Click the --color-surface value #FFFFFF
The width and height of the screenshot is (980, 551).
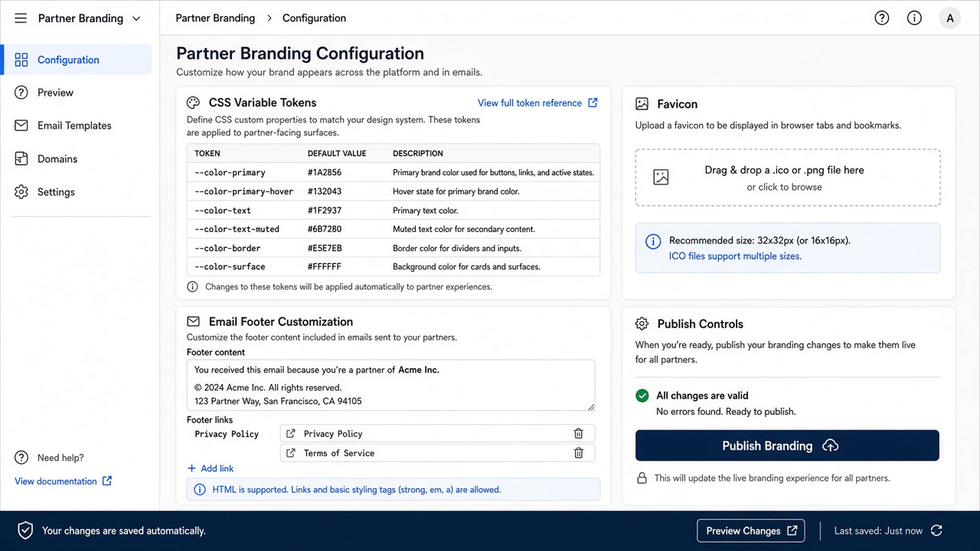tap(325, 267)
